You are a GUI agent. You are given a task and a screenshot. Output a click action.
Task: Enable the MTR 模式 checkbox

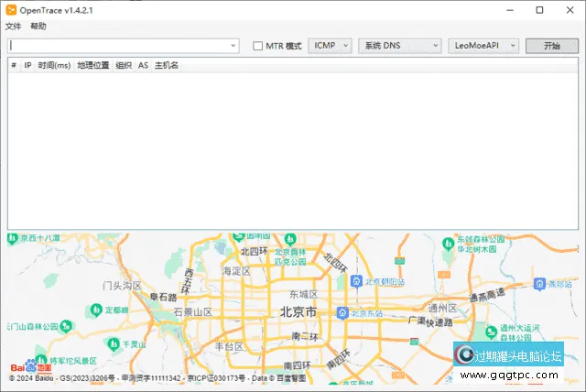258,46
